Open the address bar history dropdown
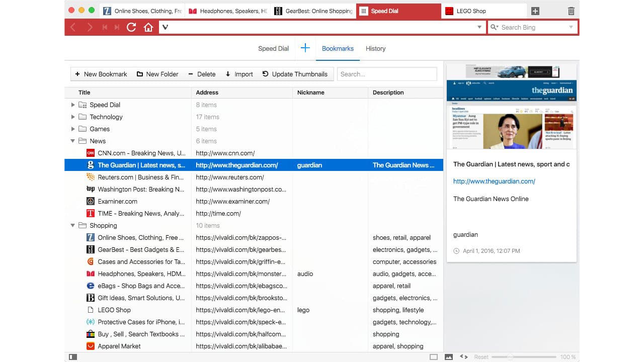Image resolution: width=644 pixels, height=362 pixels. coord(479,27)
